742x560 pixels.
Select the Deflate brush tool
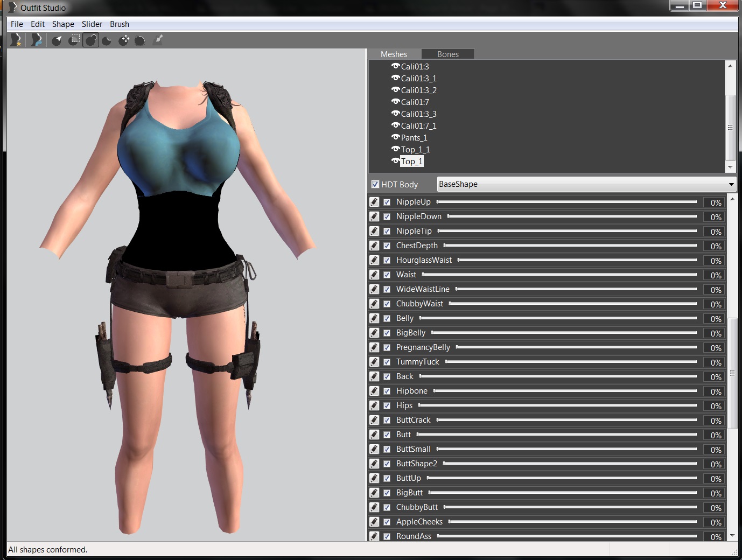[x=107, y=40]
